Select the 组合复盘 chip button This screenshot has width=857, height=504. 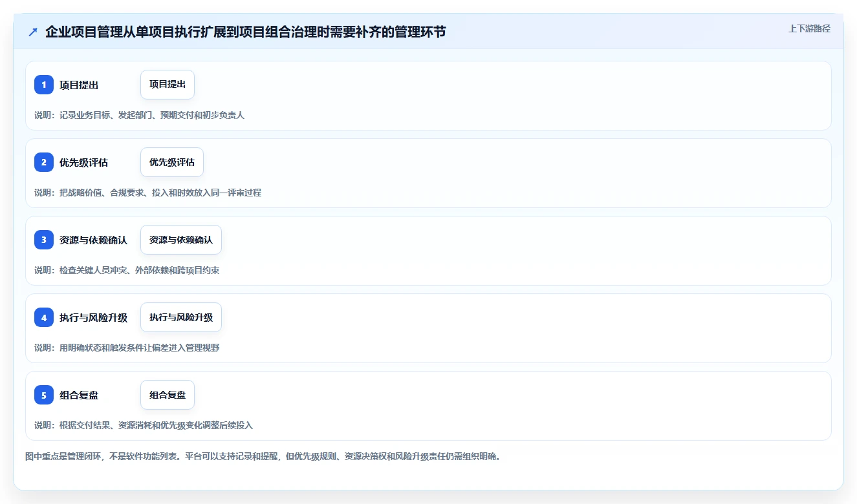tap(168, 395)
